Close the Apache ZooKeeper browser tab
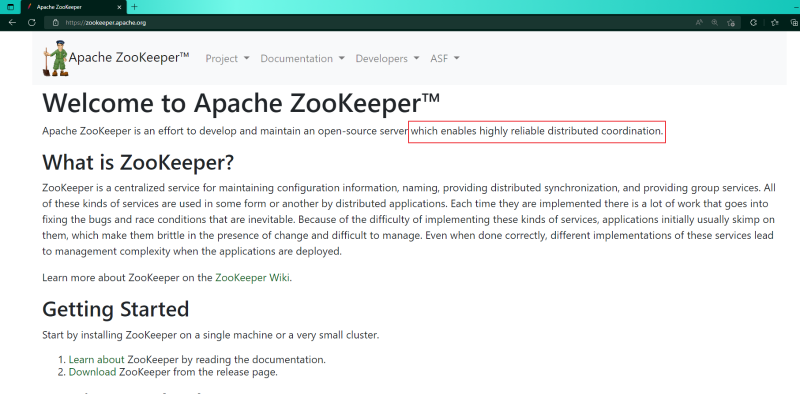800x394 pixels. tap(119, 7)
